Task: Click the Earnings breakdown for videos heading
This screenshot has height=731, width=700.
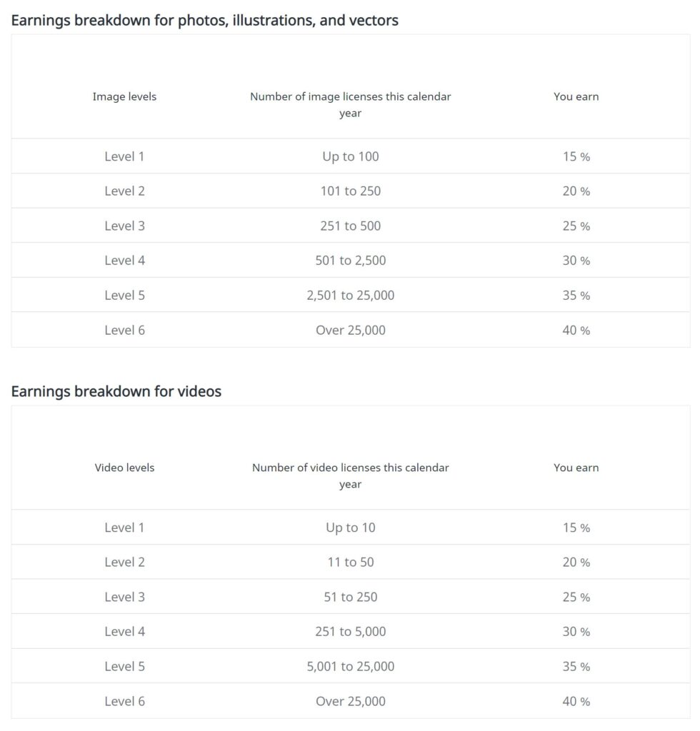Action: (116, 391)
